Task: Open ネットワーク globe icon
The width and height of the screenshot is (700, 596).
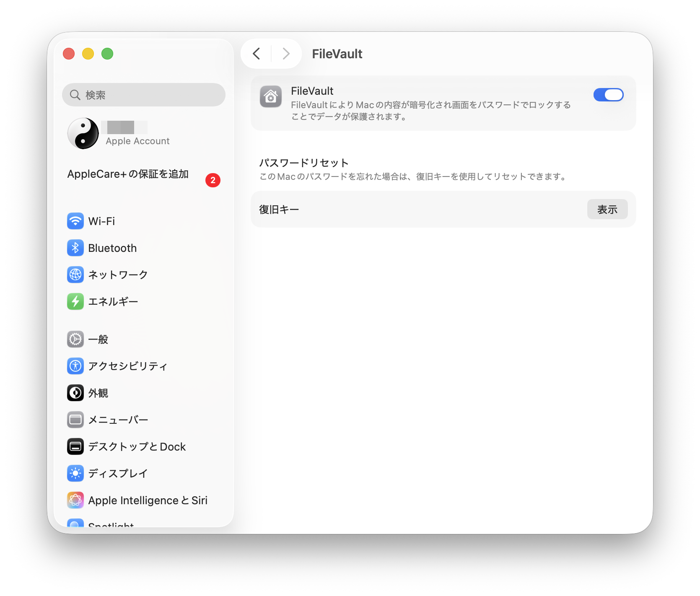Action: (75, 275)
